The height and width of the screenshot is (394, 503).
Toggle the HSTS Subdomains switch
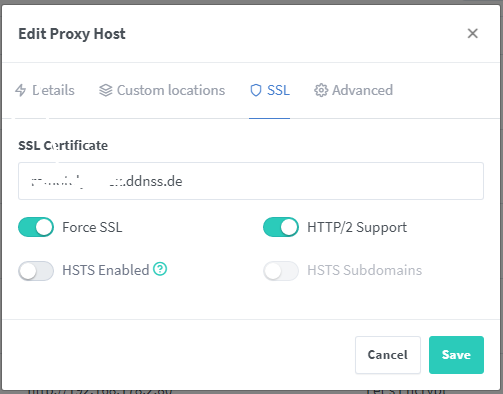pos(281,271)
